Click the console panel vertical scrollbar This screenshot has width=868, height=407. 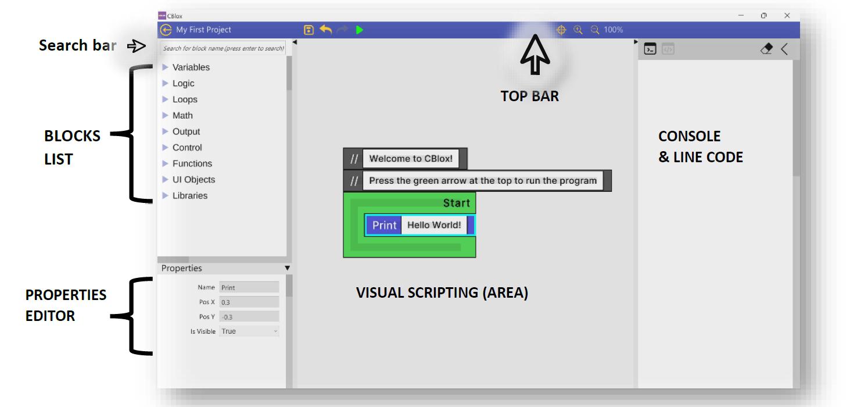click(797, 118)
